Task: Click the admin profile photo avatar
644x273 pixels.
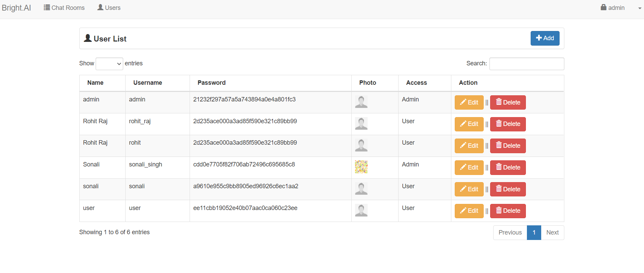Action: pos(361,102)
